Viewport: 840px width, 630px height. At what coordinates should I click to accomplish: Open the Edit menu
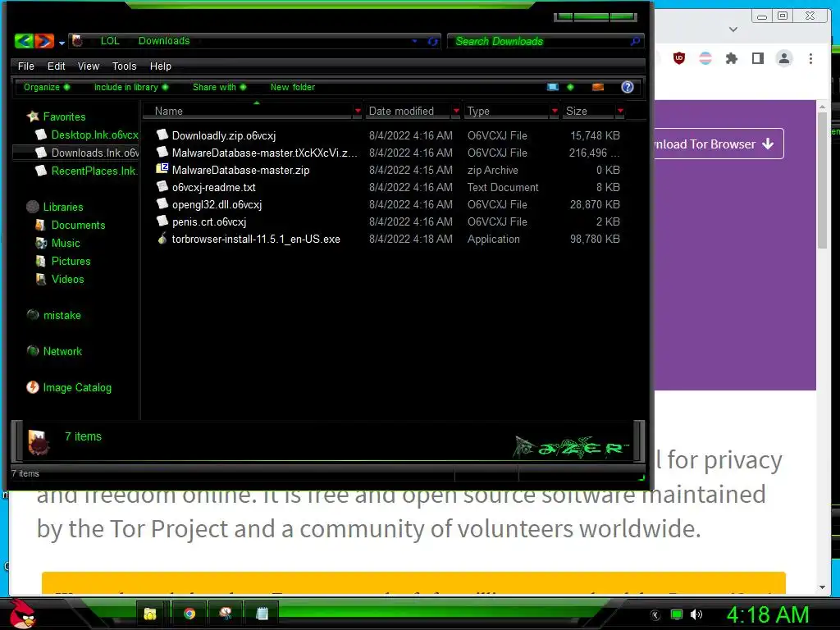pos(57,66)
